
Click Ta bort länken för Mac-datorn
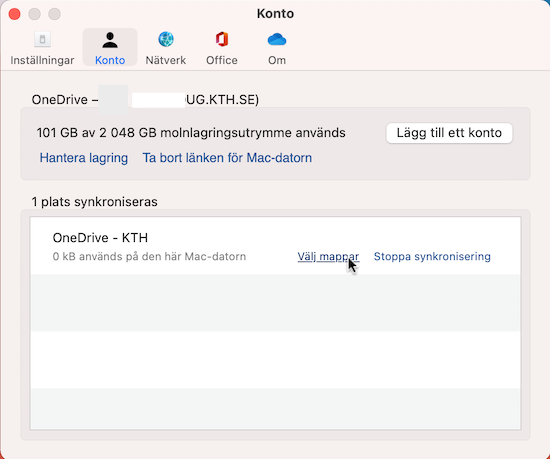coord(227,158)
